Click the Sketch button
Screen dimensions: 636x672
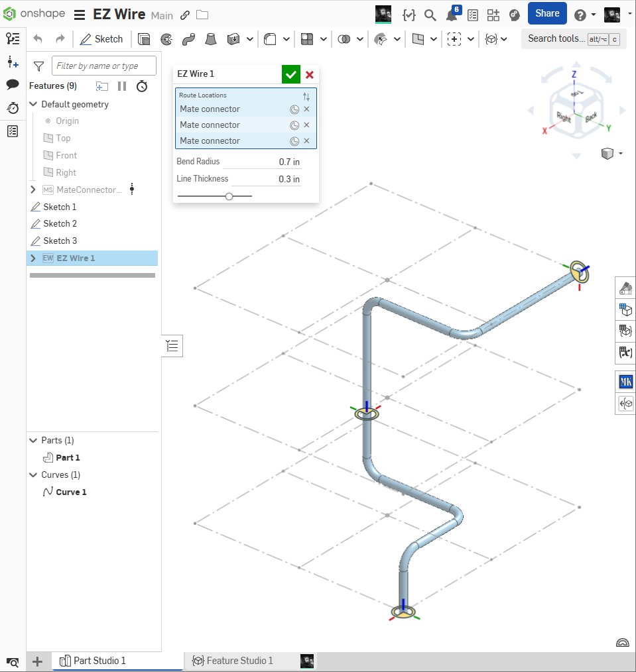point(101,39)
